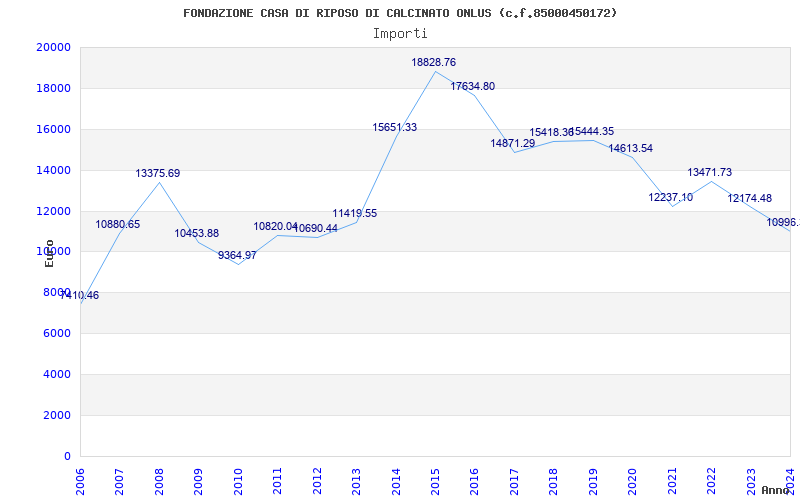This screenshot has height=500, width=800.
Task: Select data label 10880.65
Action: (x=118, y=224)
